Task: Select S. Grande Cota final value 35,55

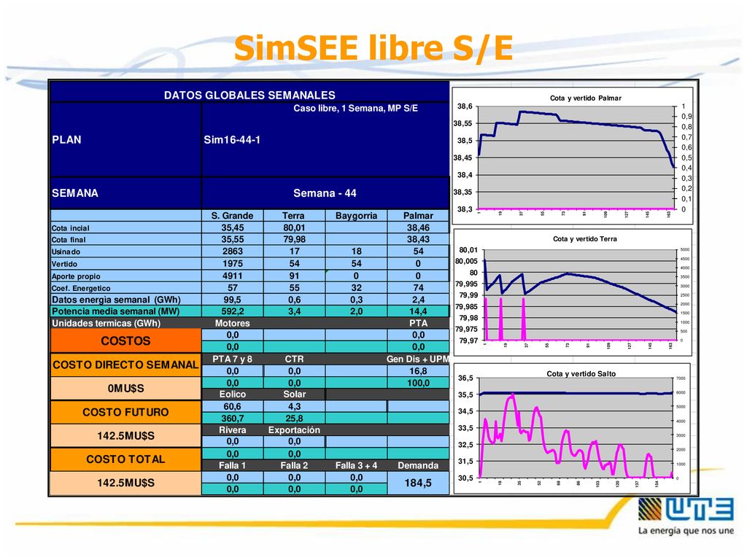Action: pos(233,239)
